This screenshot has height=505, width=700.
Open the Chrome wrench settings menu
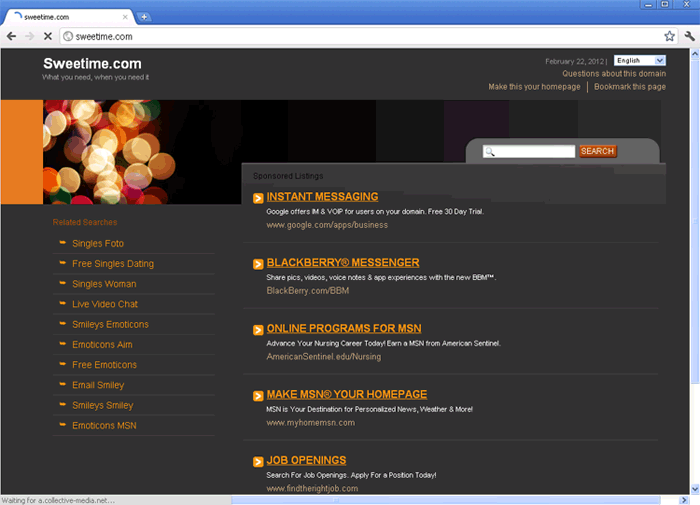689,36
